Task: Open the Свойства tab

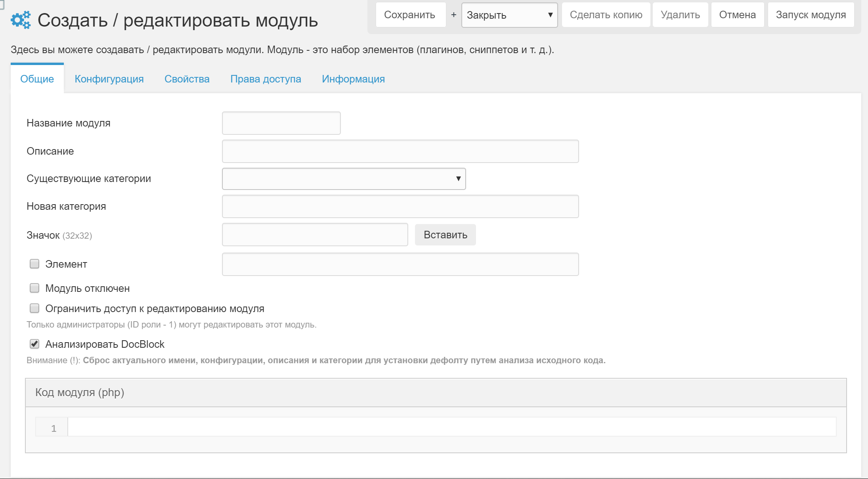Action: [187, 79]
